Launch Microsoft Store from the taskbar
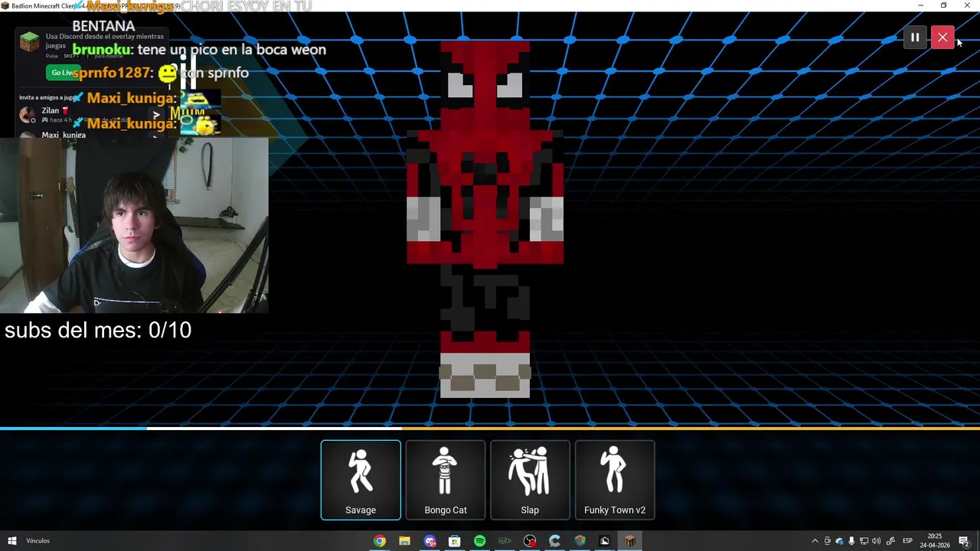This screenshot has width=980, height=551. (x=455, y=541)
